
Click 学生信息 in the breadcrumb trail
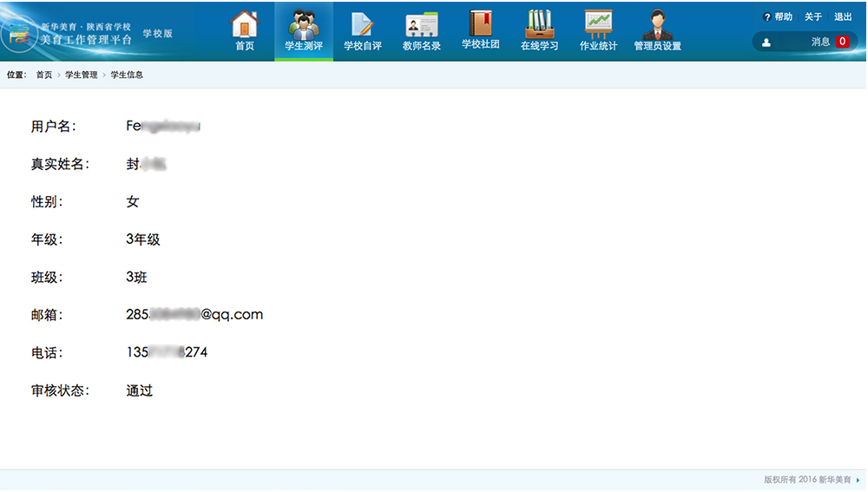point(127,75)
